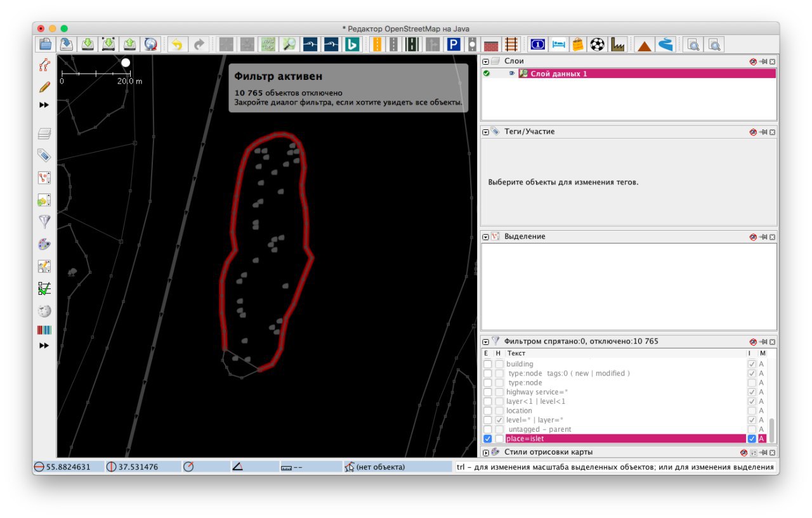Viewport: 812px width, 518px height.
Task: Click the download map data toolbar icon
Action: tap(88, 44)
